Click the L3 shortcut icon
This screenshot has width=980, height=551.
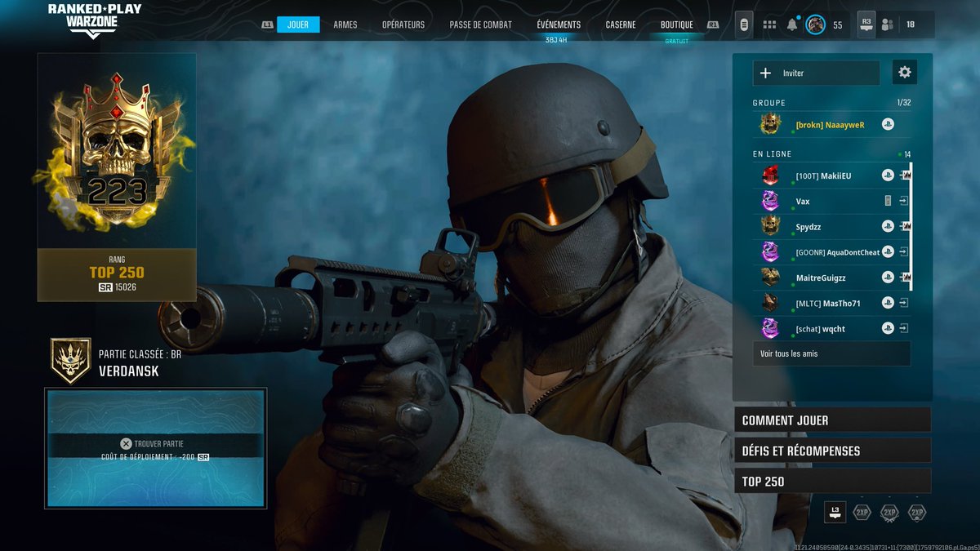pos(835,512)
